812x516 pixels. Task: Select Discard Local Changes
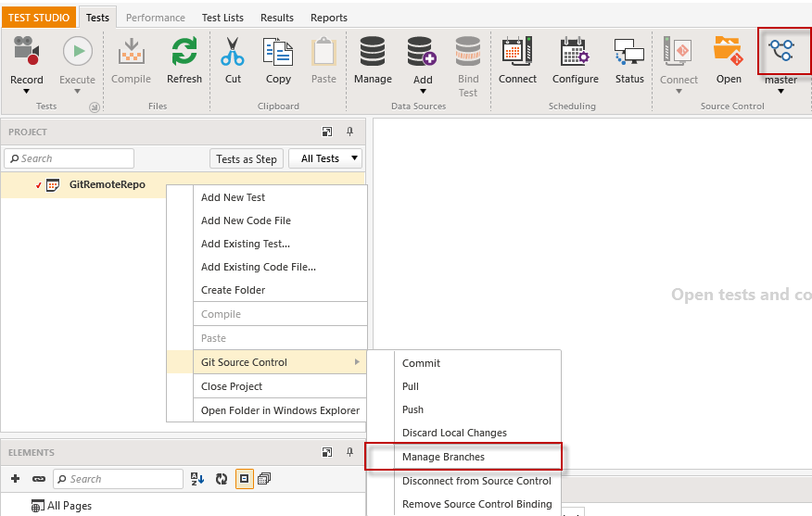(477, 433)
